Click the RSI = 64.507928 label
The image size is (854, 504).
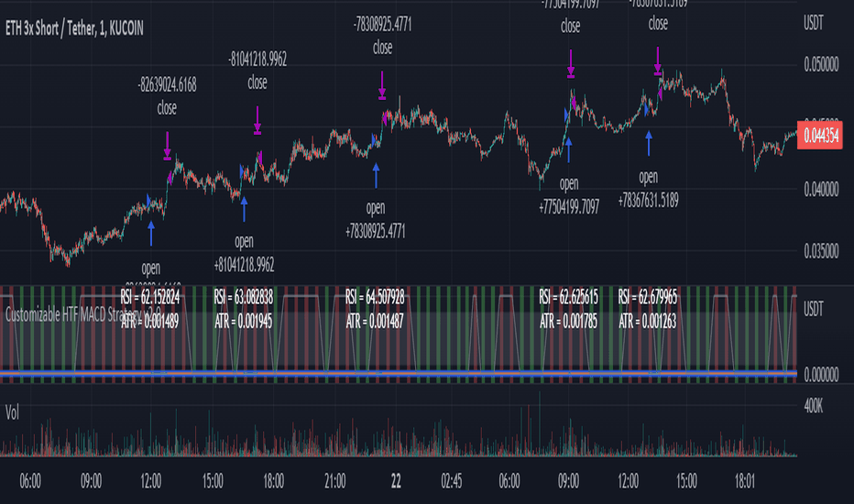point(375,298)
